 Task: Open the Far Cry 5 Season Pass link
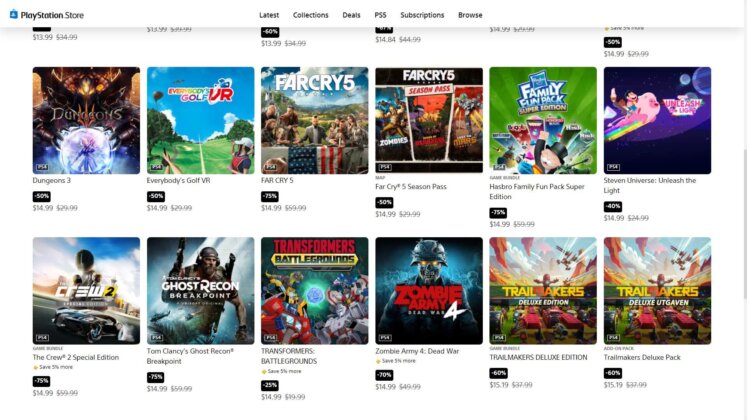tap(411, 187)
